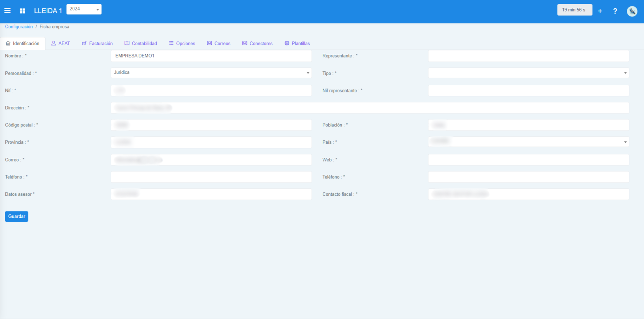Viewport: 644px width, 319px height.
Task: Click the Guardar button
Action: (x=17, y=216)
